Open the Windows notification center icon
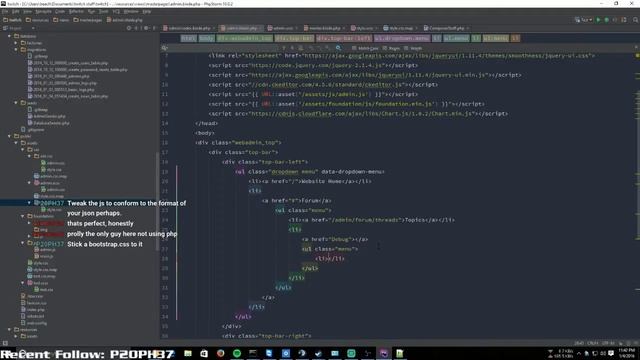This screenshot has height=360, width=640. click(611, 353)
